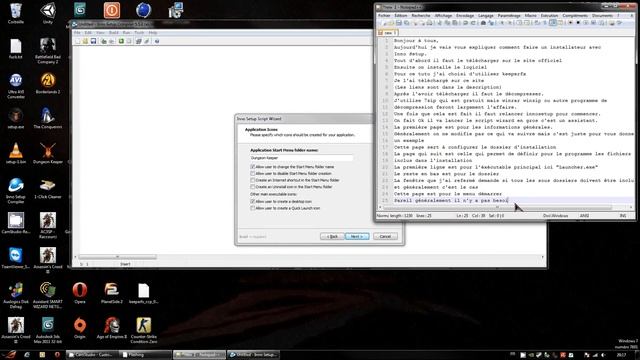640x360 pixels.
Task: Launch 1-Click Cleaner from desktop
Action: tap(48, 188)
